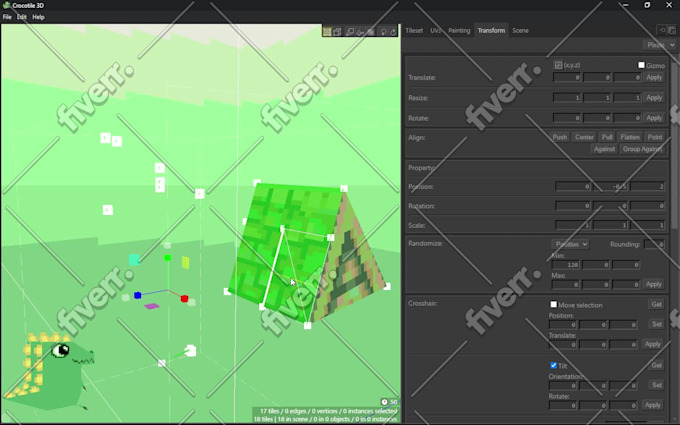This screenshot has height=425, width=680.
Task: Click the Against button
Action: 604,149
